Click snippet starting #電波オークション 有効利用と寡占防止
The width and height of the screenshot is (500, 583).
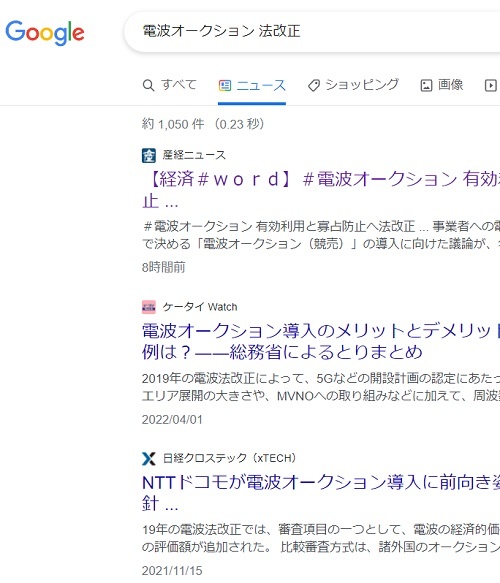[321, 235]
